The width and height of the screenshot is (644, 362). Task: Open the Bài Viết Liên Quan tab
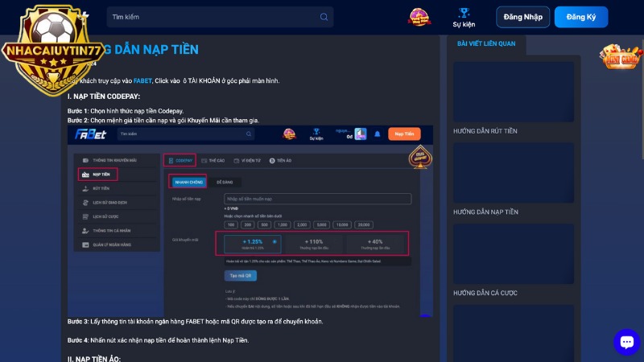486,43
